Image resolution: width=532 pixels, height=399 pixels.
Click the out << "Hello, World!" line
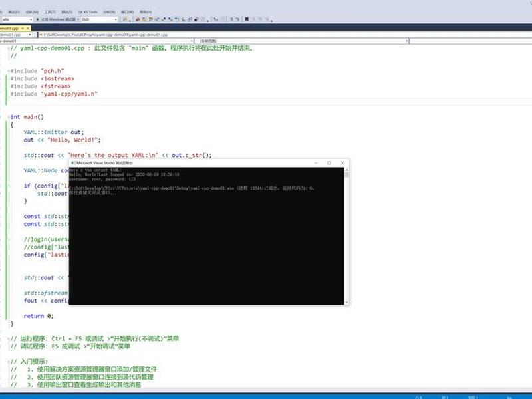point(62,140)
